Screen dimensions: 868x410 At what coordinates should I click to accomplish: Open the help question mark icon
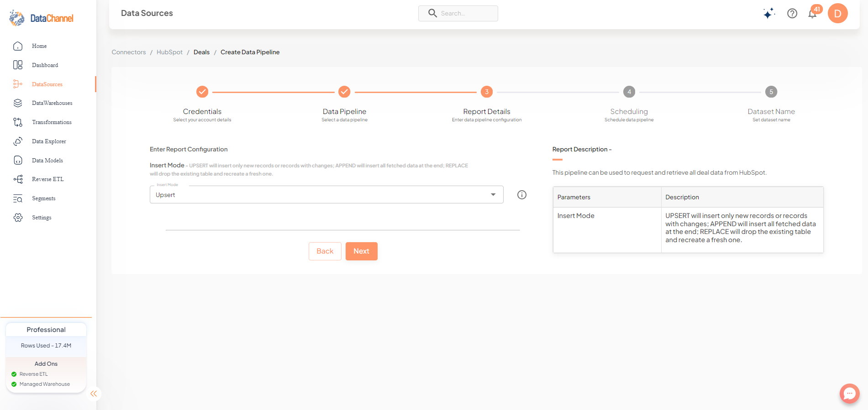pyautogui.click(x=792, y=13)
